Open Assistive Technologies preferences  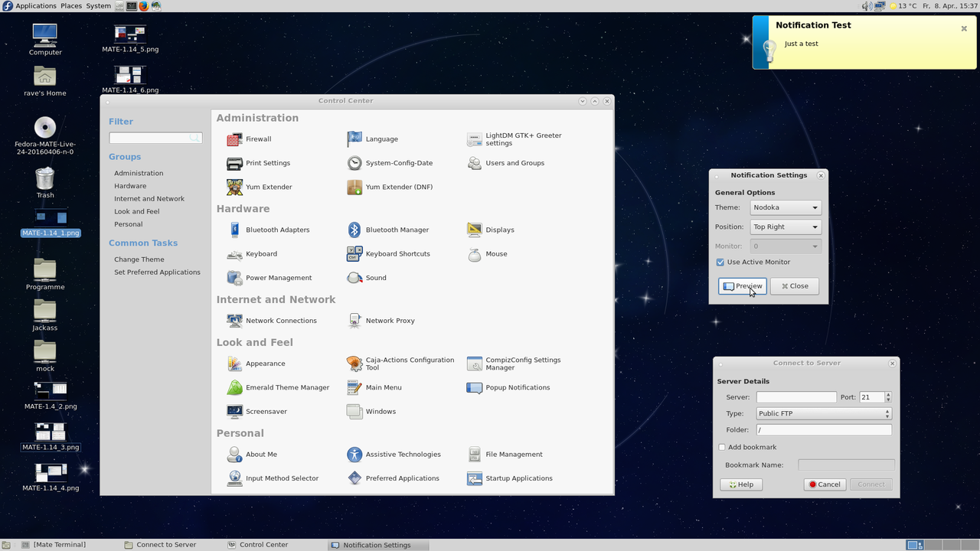point(354,455)
